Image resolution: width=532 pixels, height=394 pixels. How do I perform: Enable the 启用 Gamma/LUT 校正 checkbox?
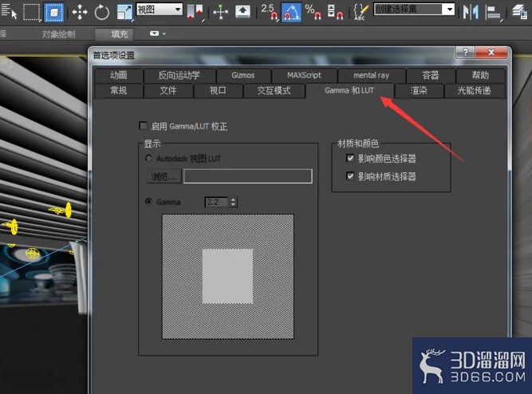[144, 126]
